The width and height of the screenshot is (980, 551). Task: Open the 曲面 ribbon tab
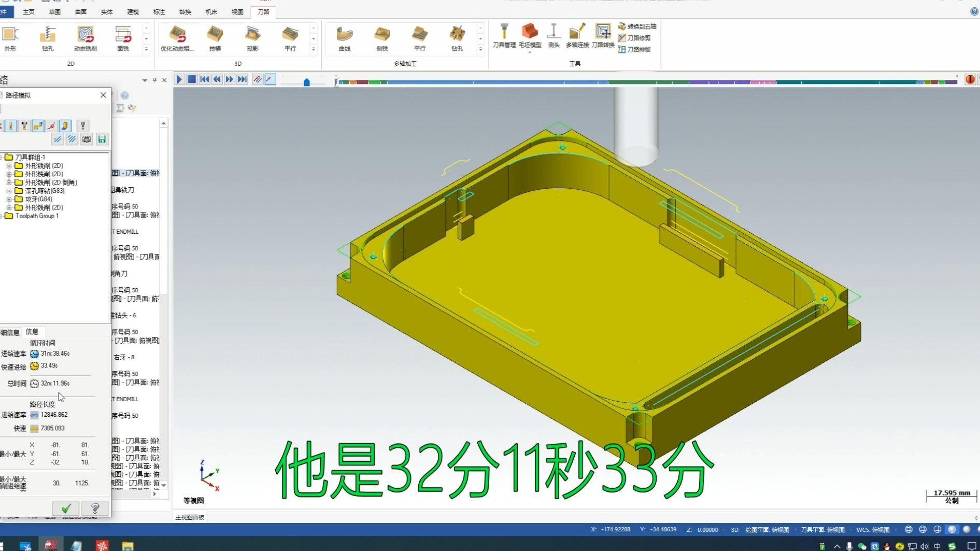(81, 11)
